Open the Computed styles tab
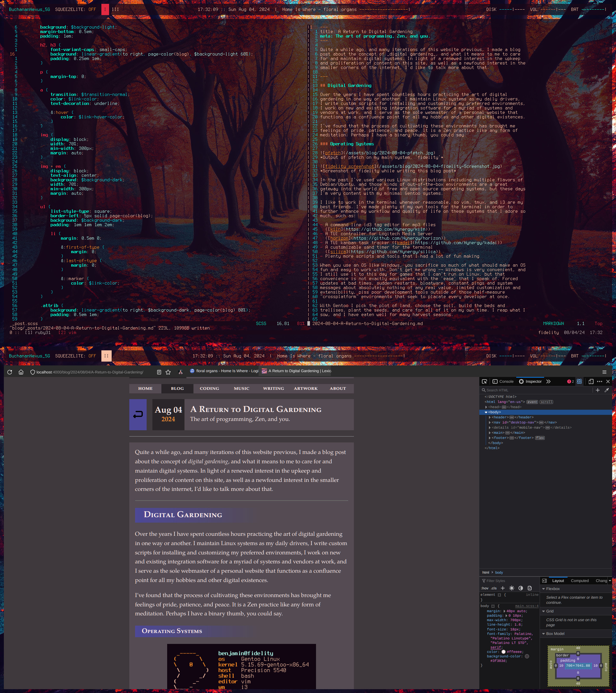This screenshot has width=616, height=693. point(579,581)
